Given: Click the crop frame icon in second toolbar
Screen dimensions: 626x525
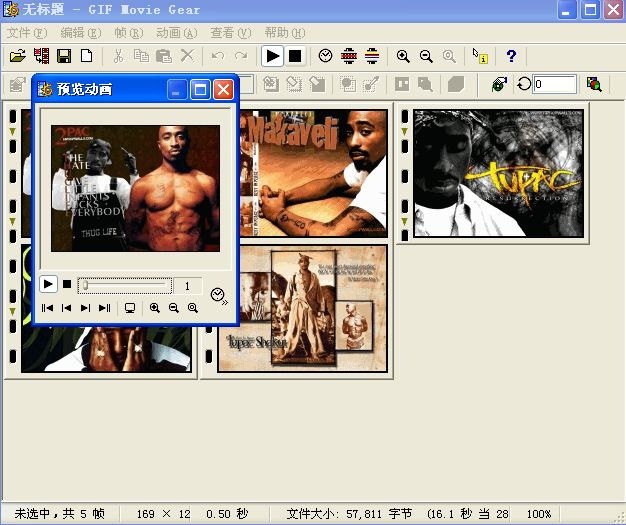Looking at the screenshot, I should coord(271,84).
